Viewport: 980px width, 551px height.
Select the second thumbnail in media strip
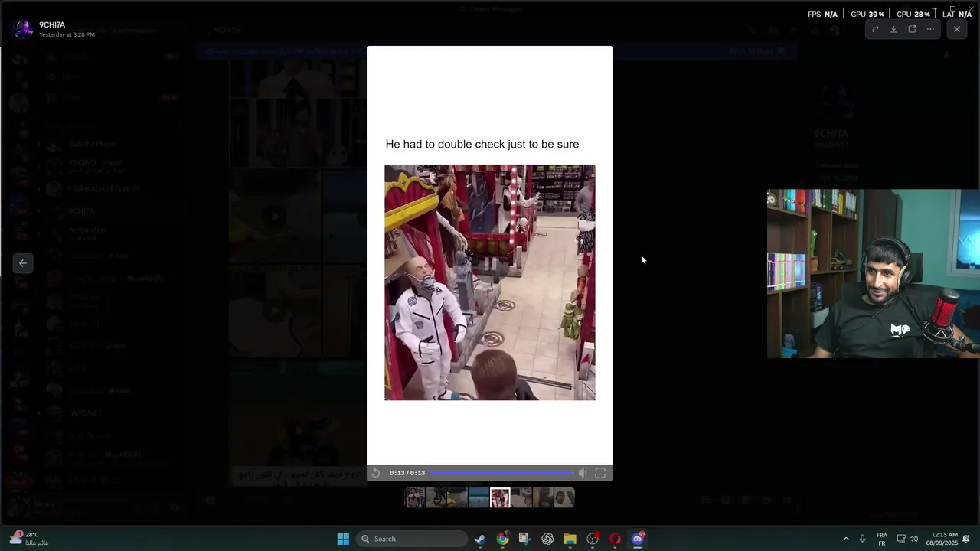[436, 498]
